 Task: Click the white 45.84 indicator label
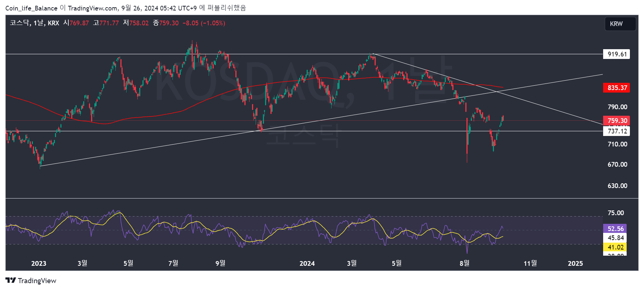(615, 238)
